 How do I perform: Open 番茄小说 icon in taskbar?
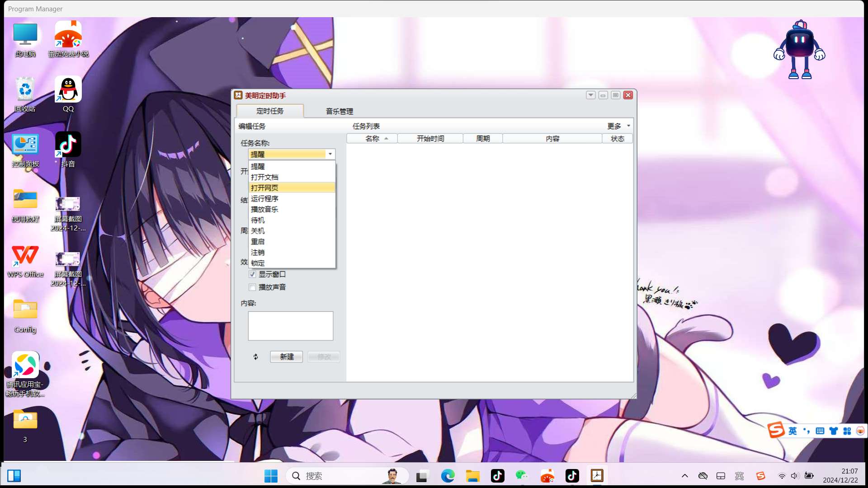click(547, 476)
